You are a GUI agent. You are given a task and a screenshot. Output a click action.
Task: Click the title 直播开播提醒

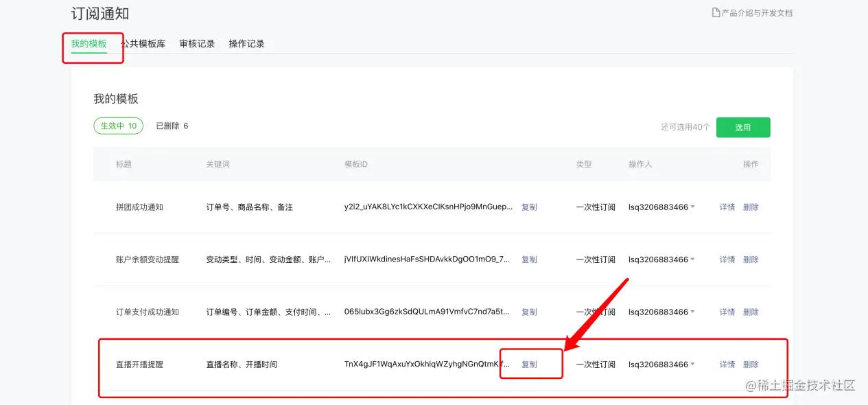pos(139,364)
